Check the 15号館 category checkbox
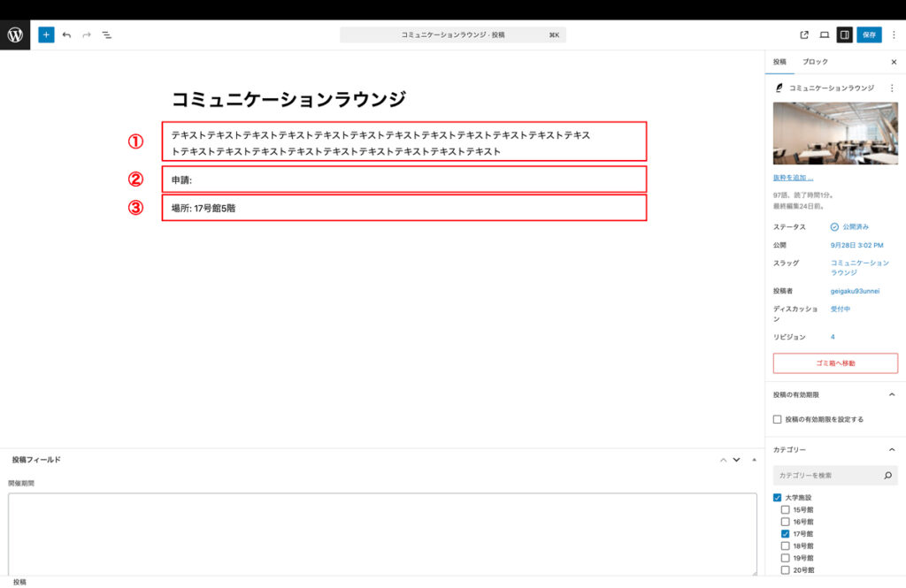The width and height of the screenshot is (906, 588). [785, 510]
